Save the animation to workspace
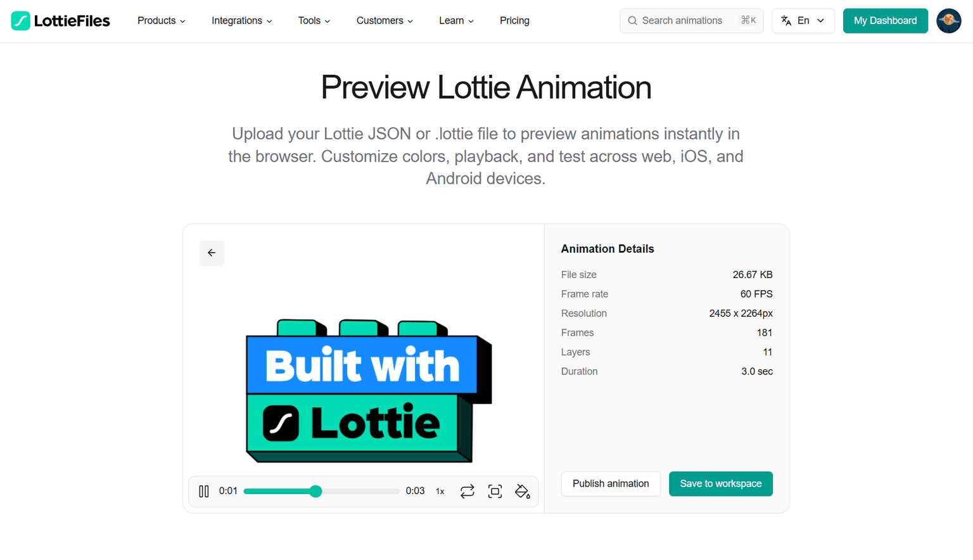Image resolution: width=973 pixels, height=560 pixels. point(720,483)
